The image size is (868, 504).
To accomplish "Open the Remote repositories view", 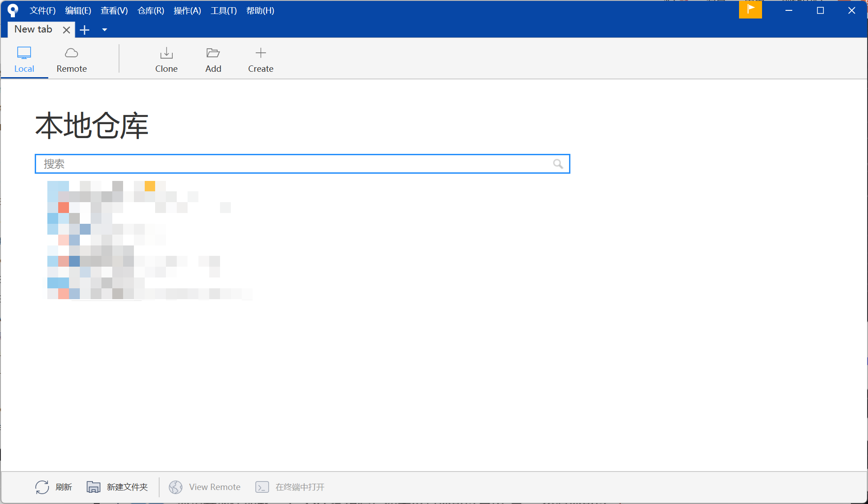I will [x=71, y=59].
